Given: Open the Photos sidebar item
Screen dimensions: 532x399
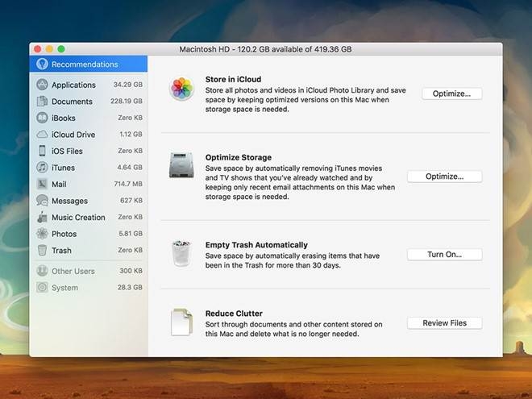Looking at the screenshot, I should (x=89, y=234).
